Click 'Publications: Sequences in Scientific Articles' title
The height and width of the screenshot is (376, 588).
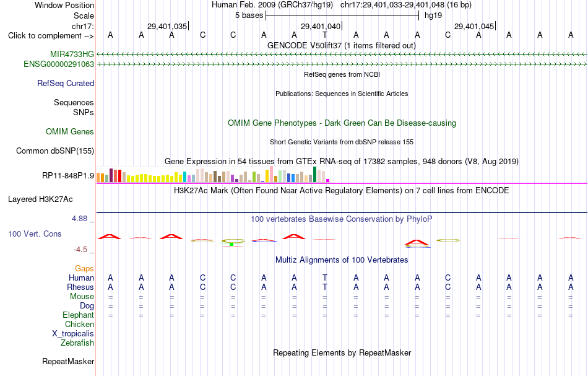342,94
